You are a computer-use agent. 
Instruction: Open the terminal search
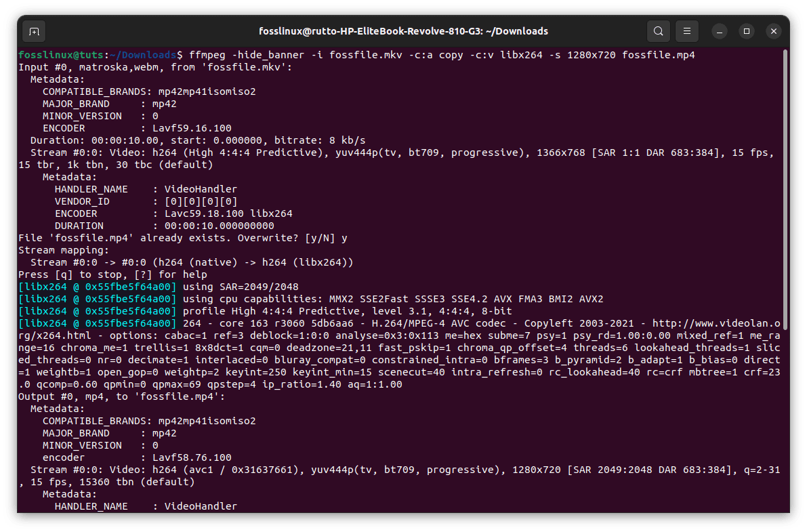click(658, 31)
